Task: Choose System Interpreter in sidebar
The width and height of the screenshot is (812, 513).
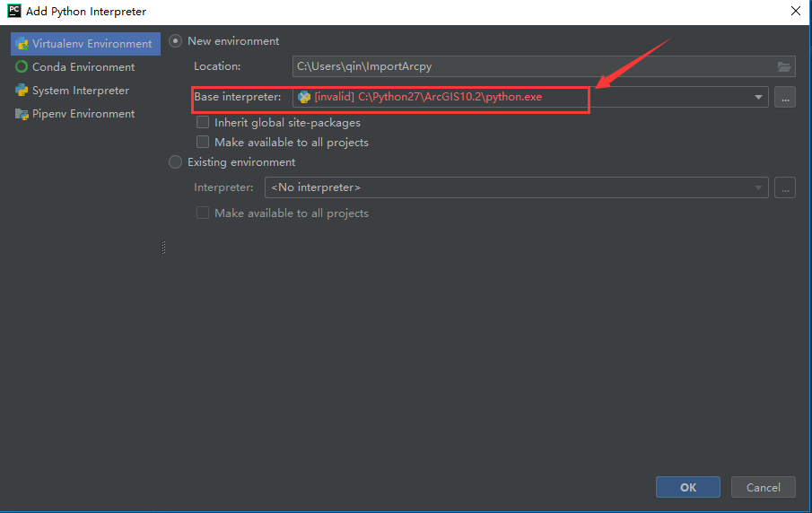Action: click(x=73, y=90)
